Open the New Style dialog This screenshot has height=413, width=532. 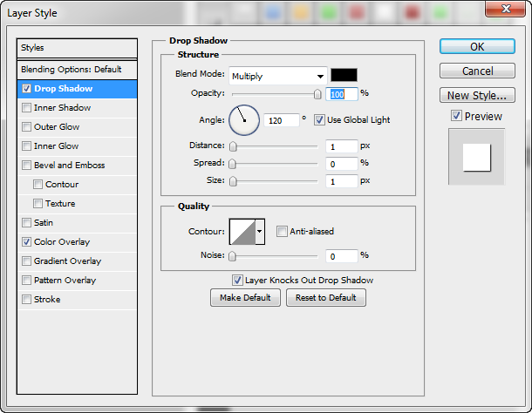pyautogui.click(x=477, y=95)
